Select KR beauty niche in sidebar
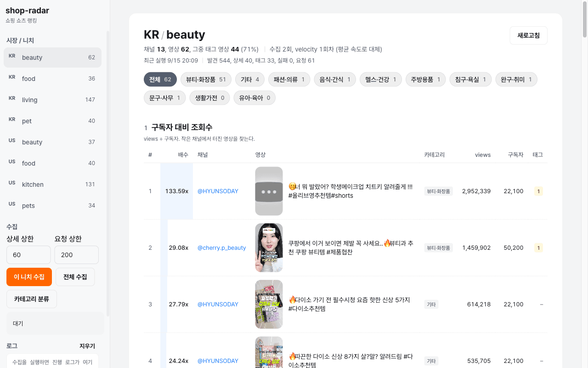 (52, 57)
